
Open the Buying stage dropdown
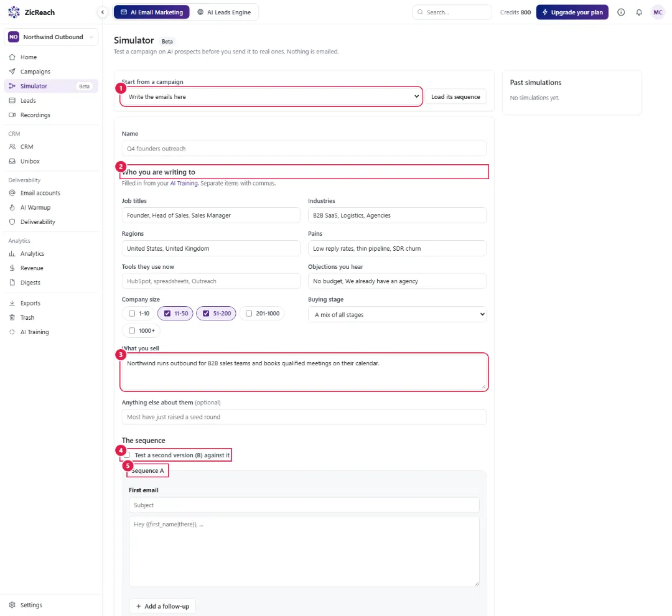[397, 314]
